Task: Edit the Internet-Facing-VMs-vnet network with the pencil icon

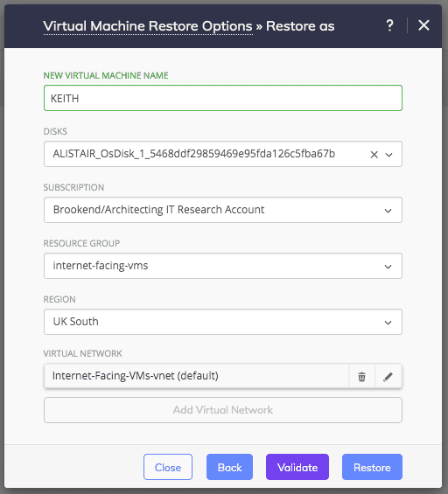Action: pos(388,377)
